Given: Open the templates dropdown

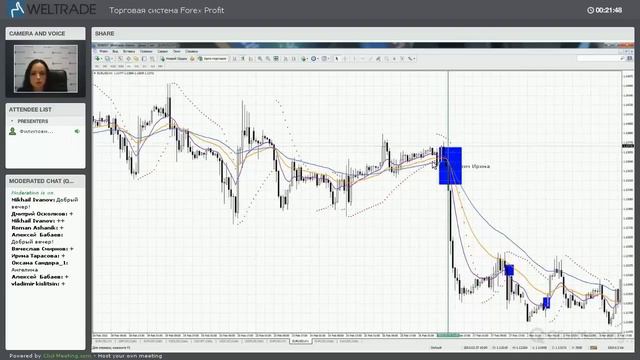Looking at the screenshot, I should (x=324, y=59).
